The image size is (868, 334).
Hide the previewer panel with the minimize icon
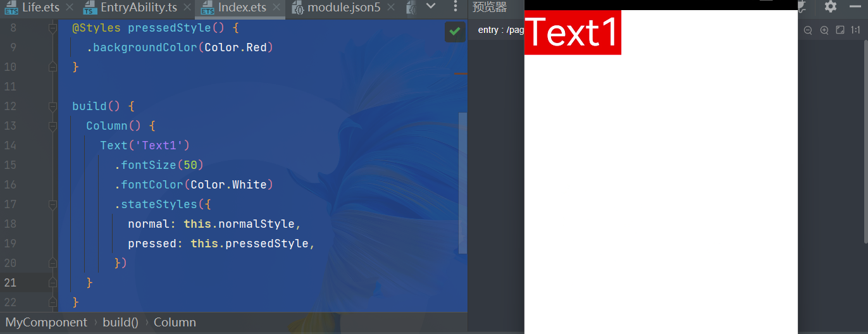pos(855,7)
